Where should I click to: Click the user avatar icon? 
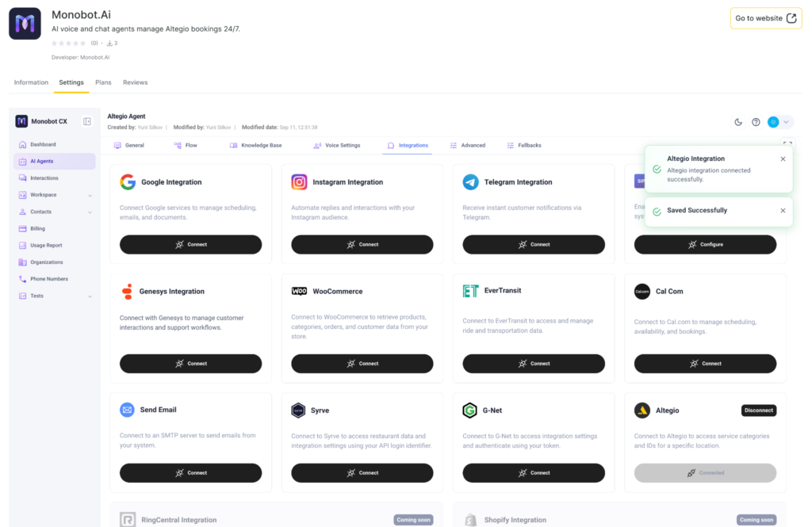click(773, 122)
